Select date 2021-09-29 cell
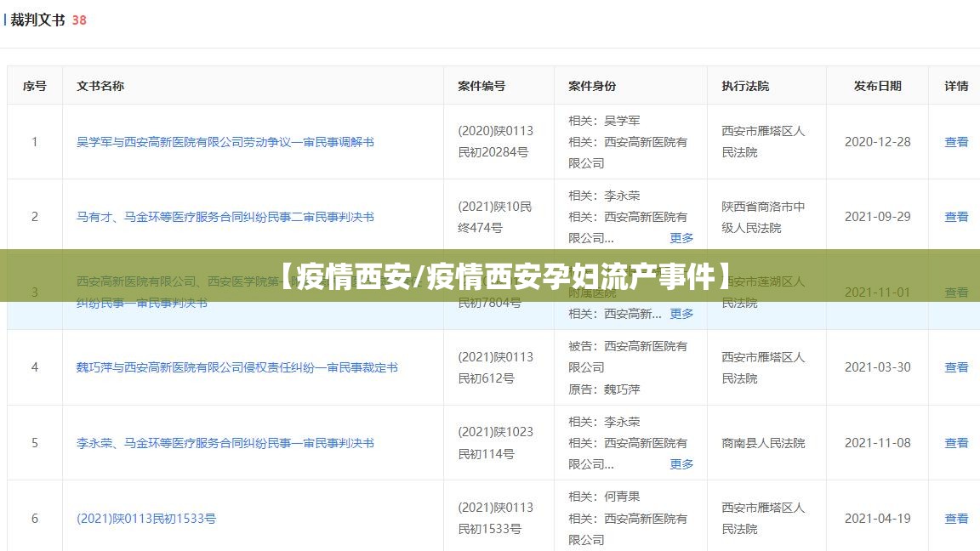Viewport: 980px width, 551px height. (x=878, y=217)
